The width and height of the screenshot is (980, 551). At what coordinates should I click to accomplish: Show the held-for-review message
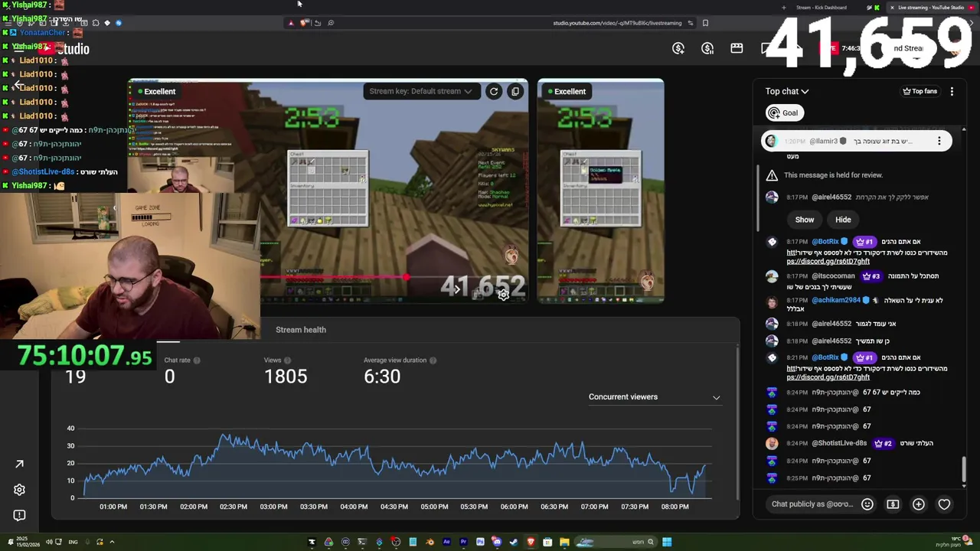pos(805,220)
